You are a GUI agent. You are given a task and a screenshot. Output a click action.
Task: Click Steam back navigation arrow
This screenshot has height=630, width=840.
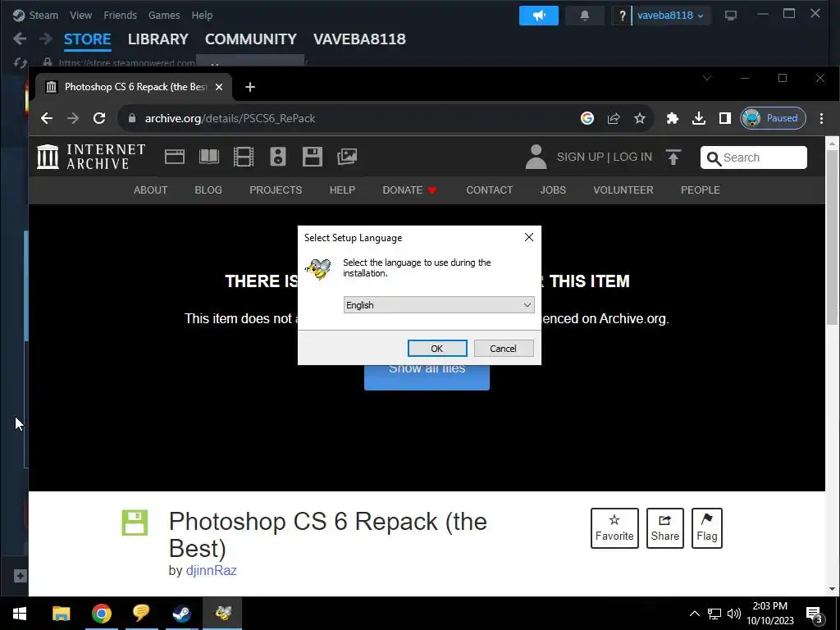pyautogui.click(x=20, y=39)
